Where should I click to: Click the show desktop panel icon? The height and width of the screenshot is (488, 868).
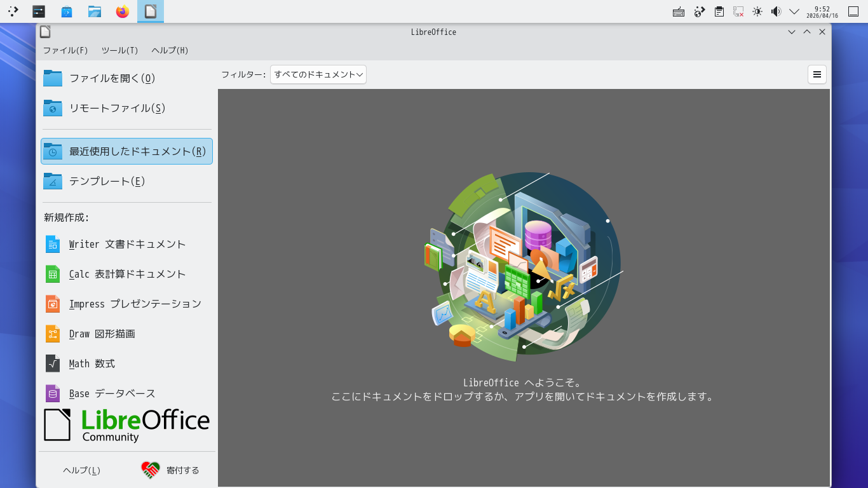tap(853, 11)
